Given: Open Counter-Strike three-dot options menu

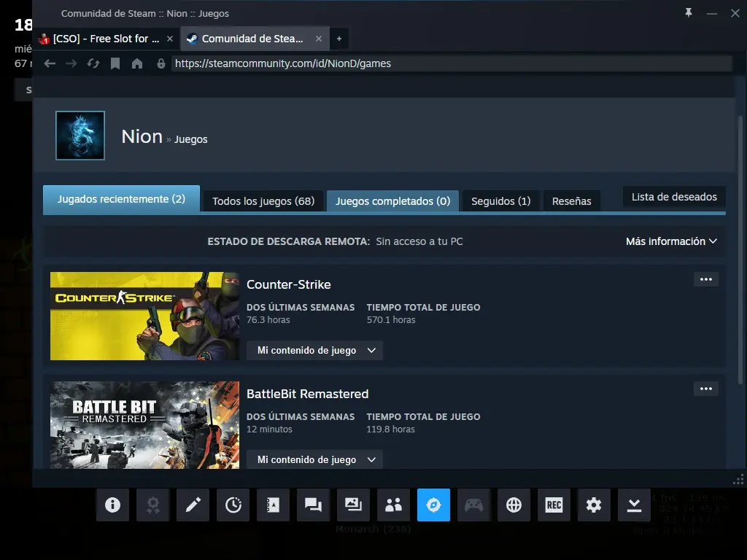Looking at the screenshot, I should [x=706, y=279].
